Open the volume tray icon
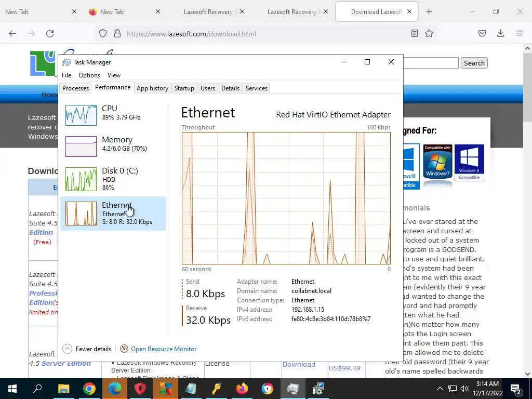Screen dimensions: 532x399 pyautogui.click(x=464, y=389)
